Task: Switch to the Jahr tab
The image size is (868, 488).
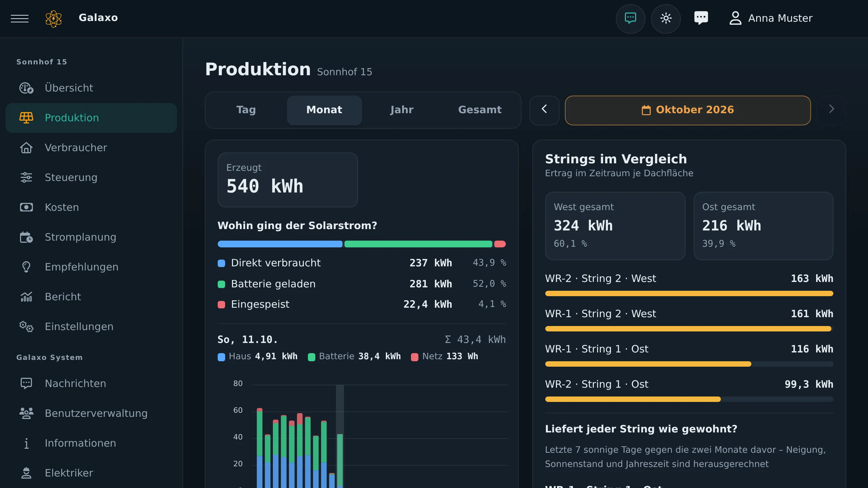Action: click(x=402, y=110)
